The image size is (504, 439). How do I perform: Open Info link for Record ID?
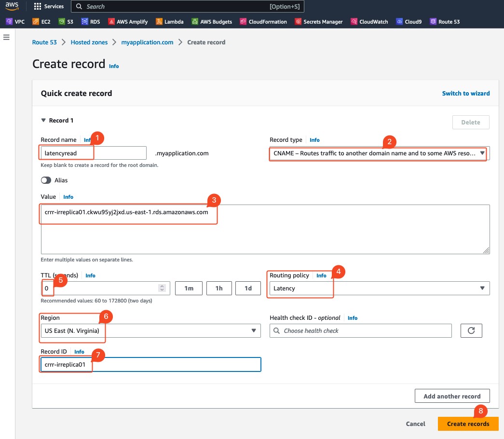(x=79, y=352)
